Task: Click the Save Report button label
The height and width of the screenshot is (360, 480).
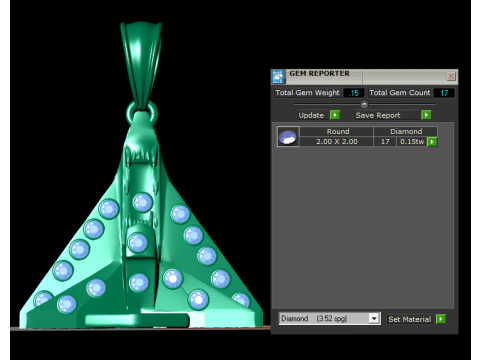Action: click(378, 115)
